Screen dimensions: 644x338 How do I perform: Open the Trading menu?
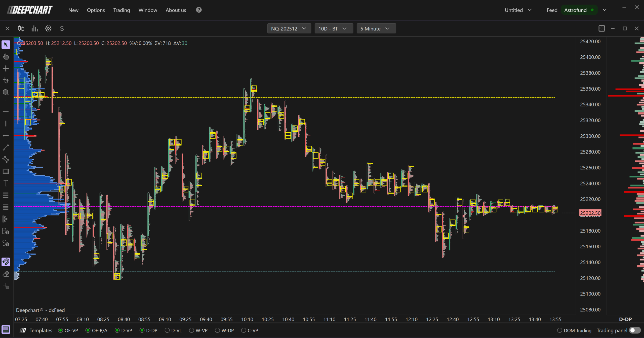click(x=122, y=10)
